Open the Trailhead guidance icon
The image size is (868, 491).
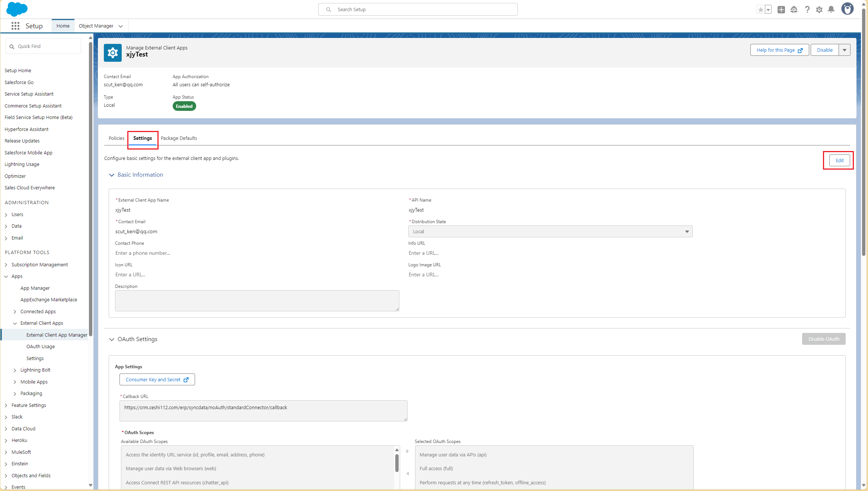pyautogui.click(x=794, y=10)
